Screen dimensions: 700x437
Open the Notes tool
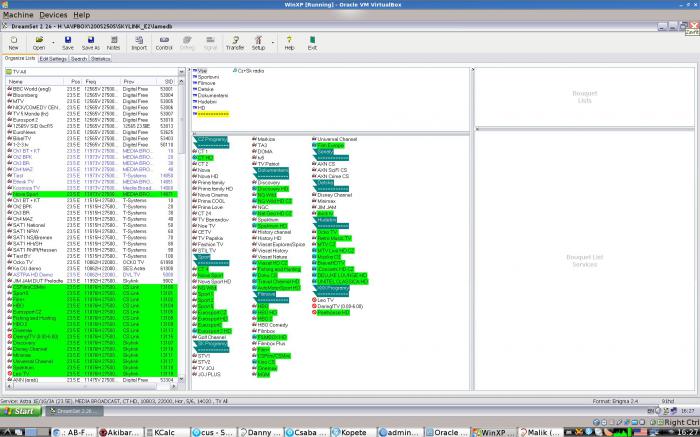(113, 43)
